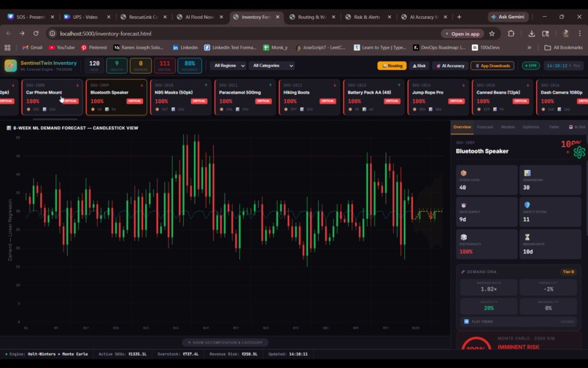Click the floating AI assistant swirl icon
588x368 pixels.
click(579, 152)
